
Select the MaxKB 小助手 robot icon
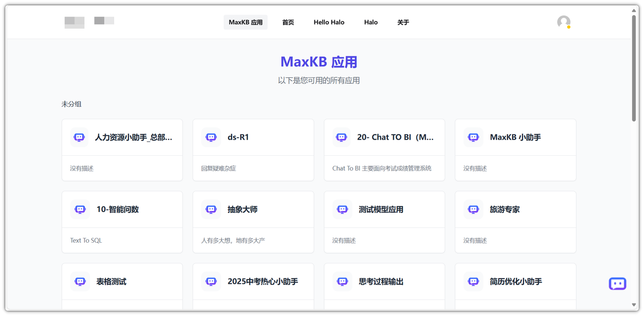[472, 137]
